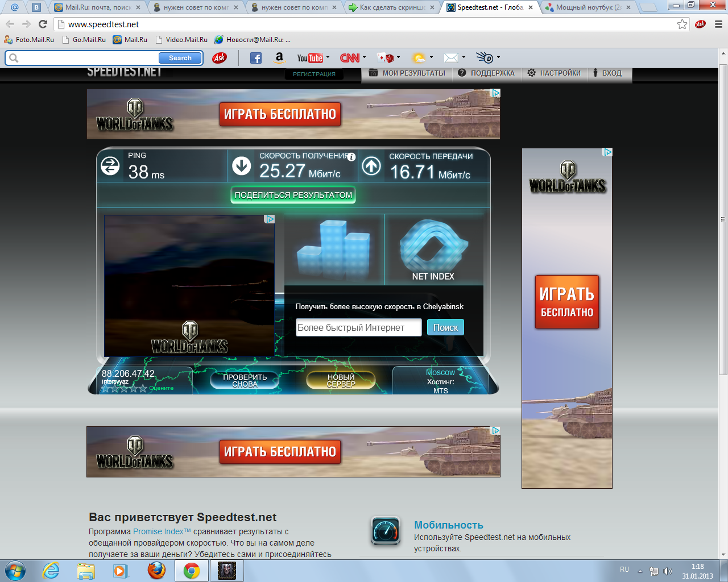Viewport: 728px width, 582px height.
Task: Click the Foto.Mail.Ru bookmark
Action: point(29,40)
